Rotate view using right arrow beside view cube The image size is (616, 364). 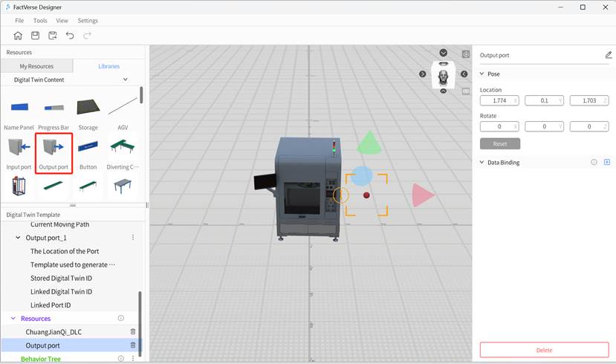464,74
